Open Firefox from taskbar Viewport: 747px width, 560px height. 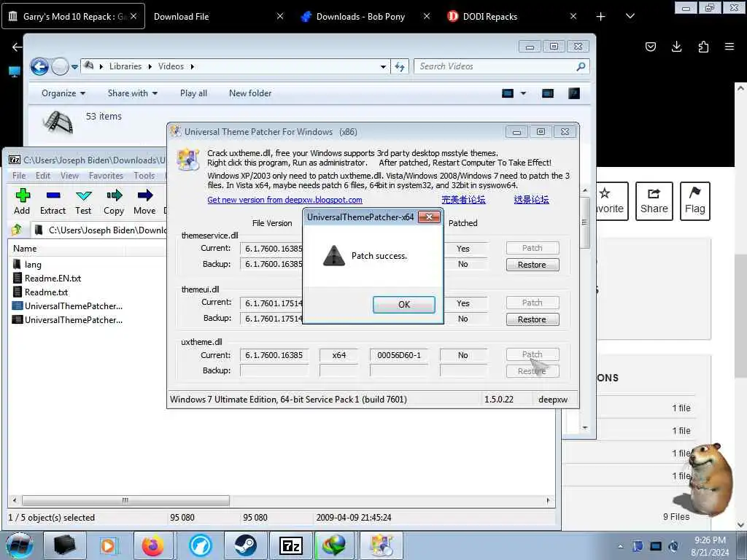[x=153, y=545]
